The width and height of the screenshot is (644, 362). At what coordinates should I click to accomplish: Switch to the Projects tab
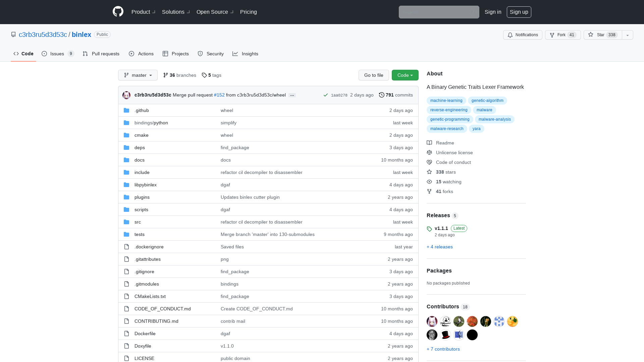point(176,54)
